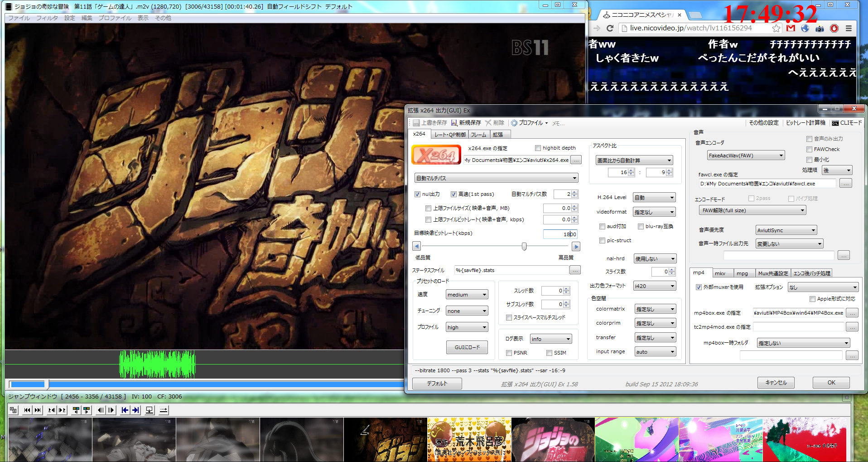
Task: Open the audio encoder FakeAacWav(FAW) dropdown
Action: tap(746, 156)
